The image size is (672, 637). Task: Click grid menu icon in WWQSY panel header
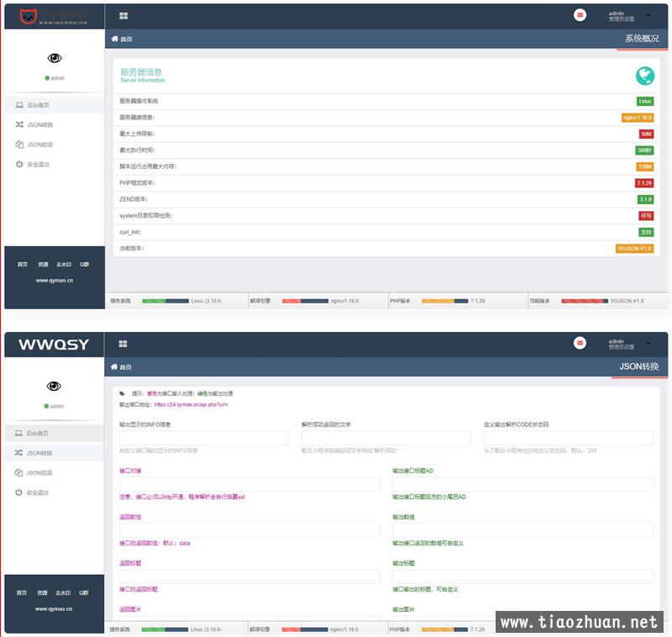click(x=123, y=344)
